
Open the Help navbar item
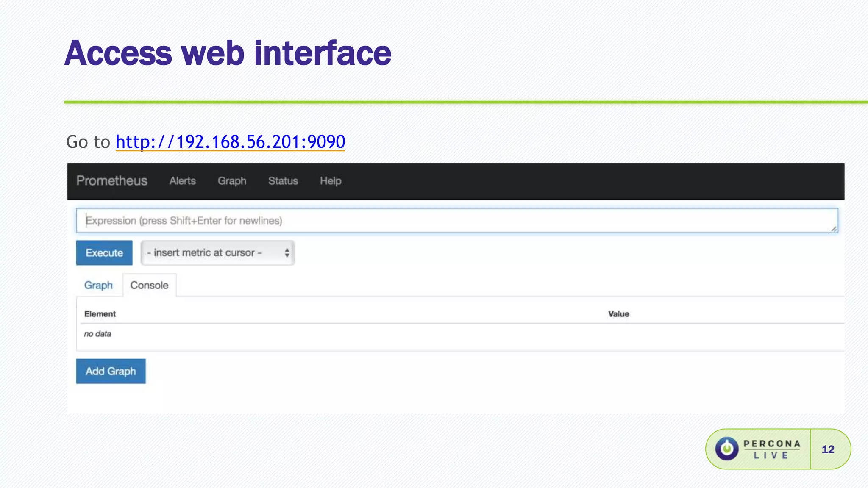tap(331, 181)
